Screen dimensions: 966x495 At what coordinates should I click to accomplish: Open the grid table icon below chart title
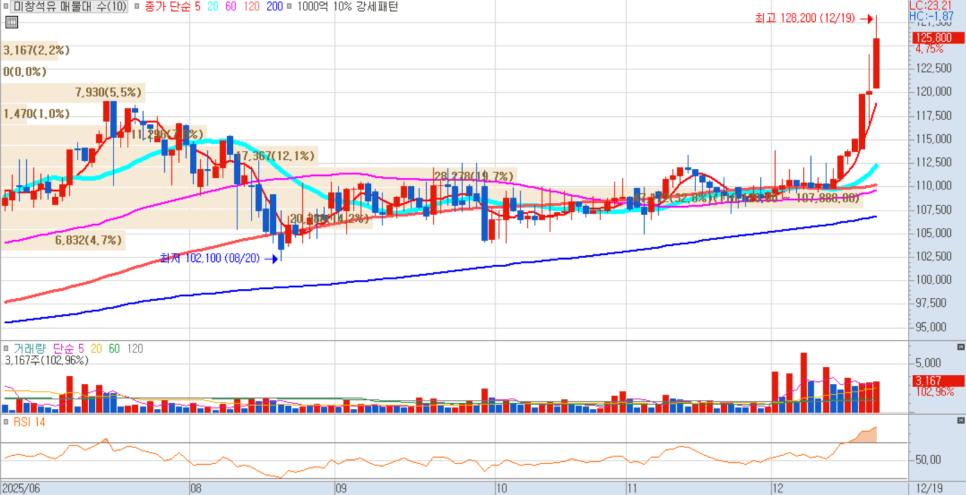pos(11,23)
